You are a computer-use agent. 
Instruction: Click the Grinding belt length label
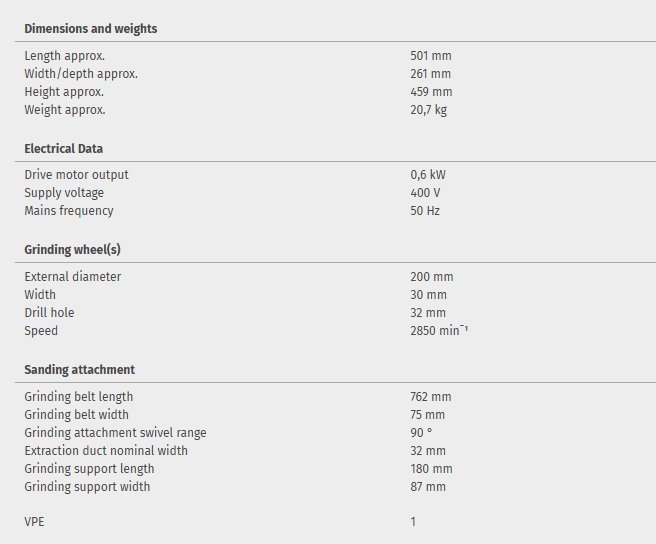point(78,397)
